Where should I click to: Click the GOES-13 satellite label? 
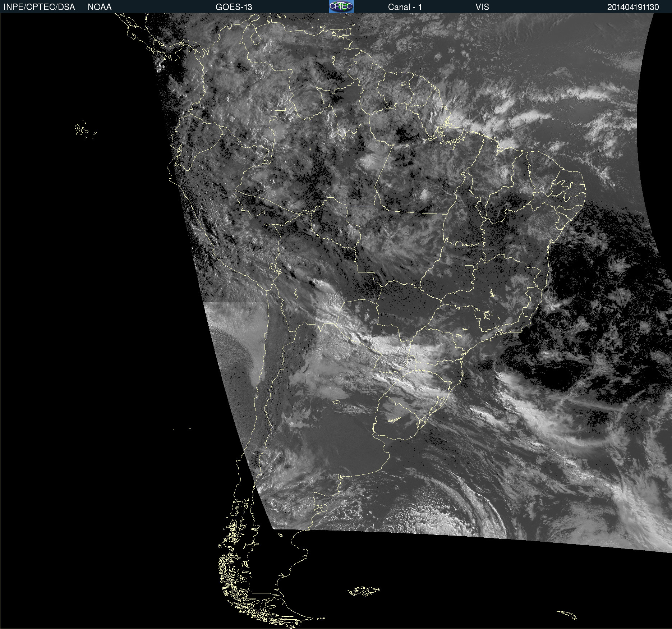234,7
